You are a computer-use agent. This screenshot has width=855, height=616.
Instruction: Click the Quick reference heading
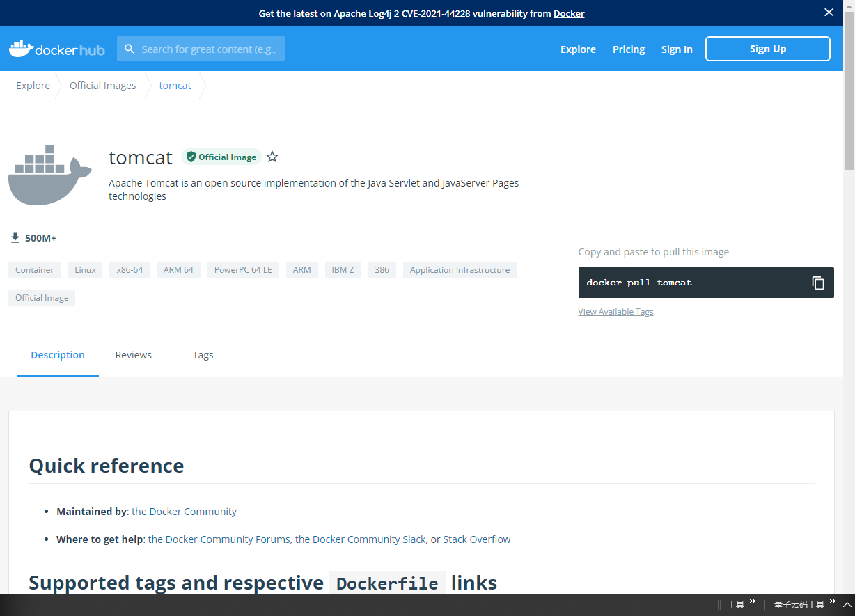(x=107, y=466)
